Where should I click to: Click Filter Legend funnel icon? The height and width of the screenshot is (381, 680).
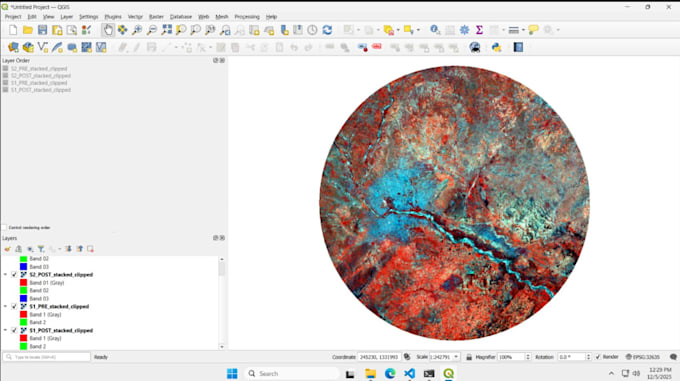click(x=41, y=249)
